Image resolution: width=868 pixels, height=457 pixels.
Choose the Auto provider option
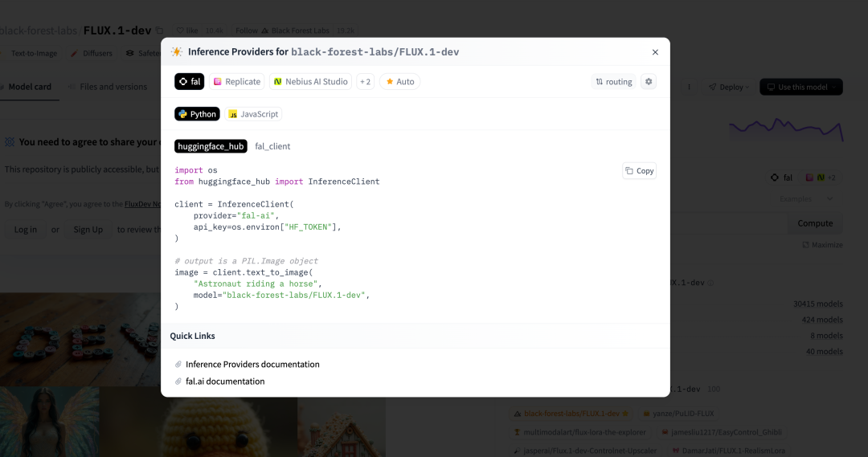(399, 81)
